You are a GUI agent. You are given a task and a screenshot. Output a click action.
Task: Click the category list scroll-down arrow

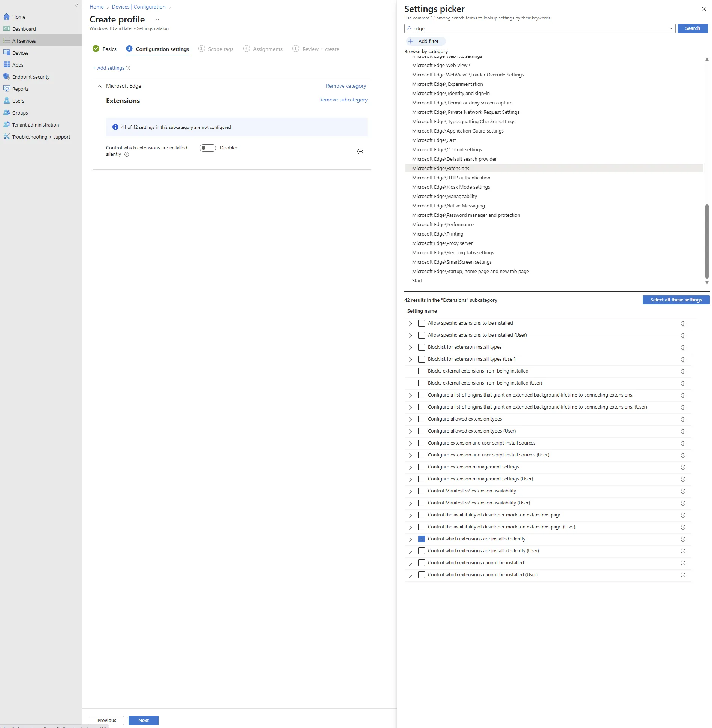coord(707,283)
